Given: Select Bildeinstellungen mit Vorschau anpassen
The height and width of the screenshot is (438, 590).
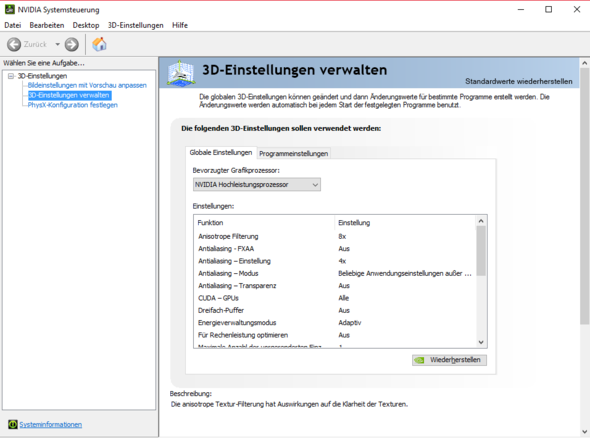Looking at the screenshot, I should click(x=87, y=85).
